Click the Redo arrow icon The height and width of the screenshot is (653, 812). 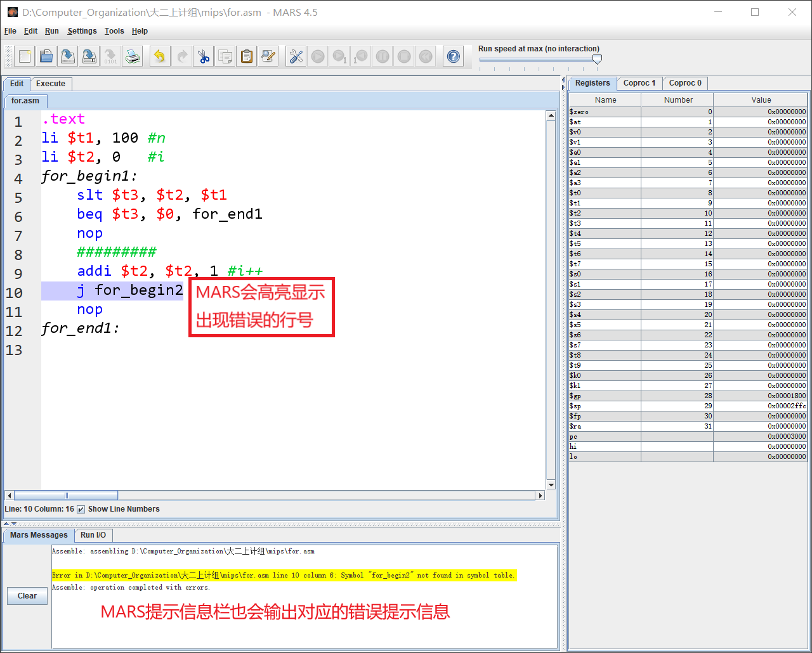pyautogui.click(x=182, y=56)
